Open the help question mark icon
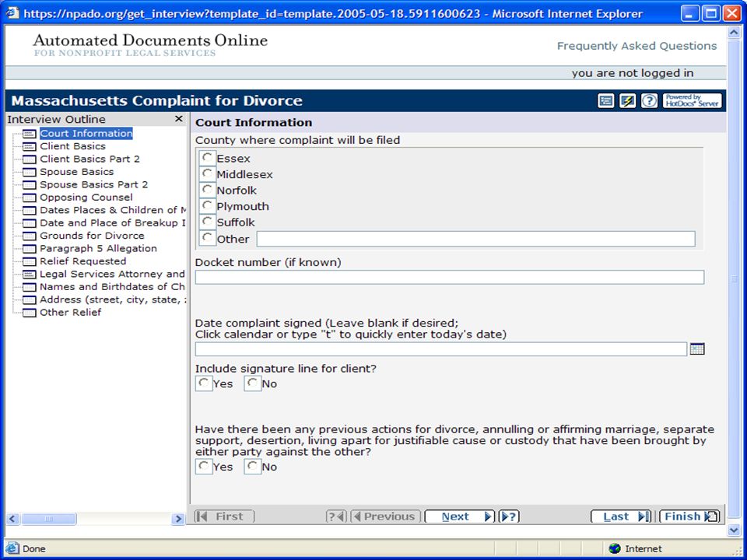The image size is (747, 560). [x=649, y=101]
